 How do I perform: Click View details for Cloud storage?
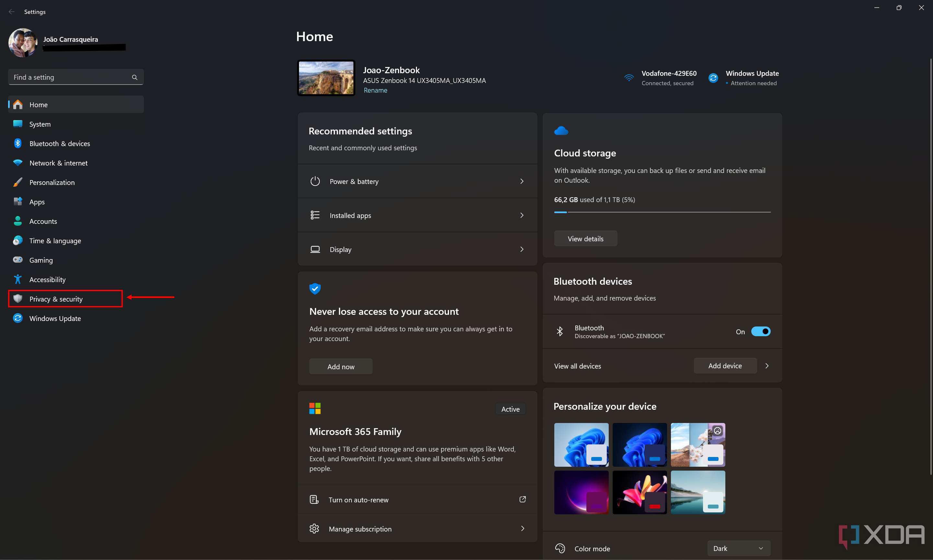coord(586,238)
